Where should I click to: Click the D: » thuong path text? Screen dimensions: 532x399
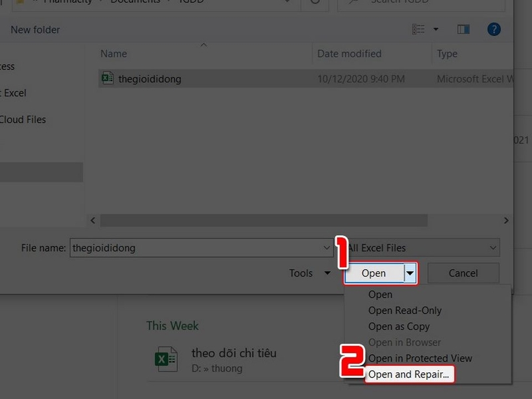click(x=217, y=368)
